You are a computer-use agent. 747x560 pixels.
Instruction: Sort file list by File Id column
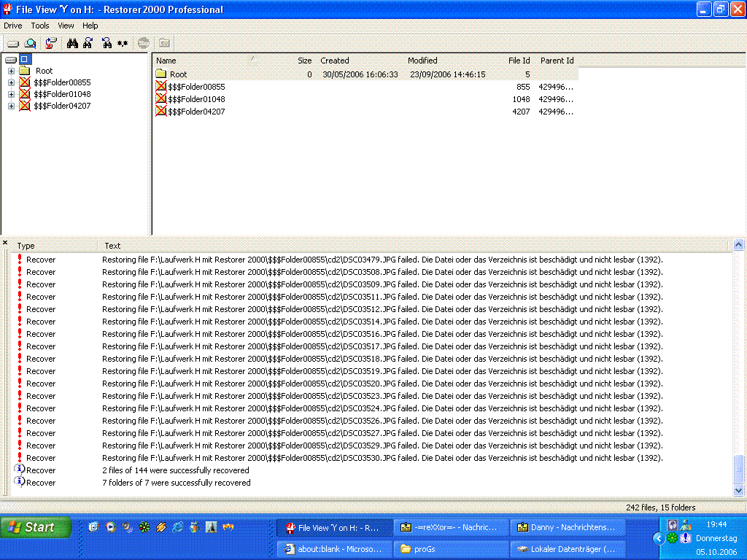[x=519, y=61]
